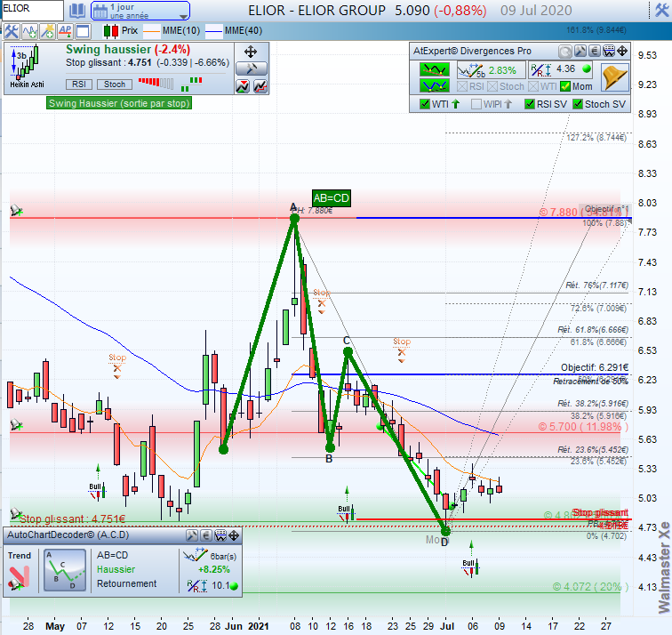Add an indicator with the wave-plus icon
Viewport: 672px width, 635px height.
pos(29,31)
